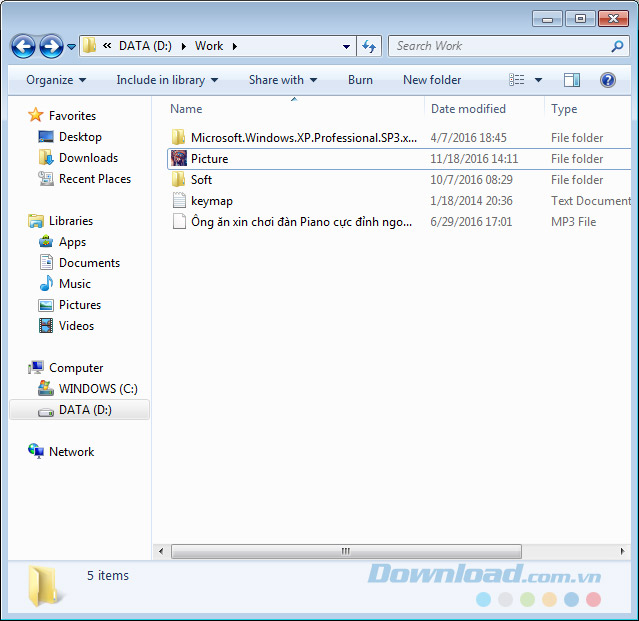Select DATA (D:) in address path
Image resolution: width=639 pixels, height=621 pixels.
click(x=145, y=46)
